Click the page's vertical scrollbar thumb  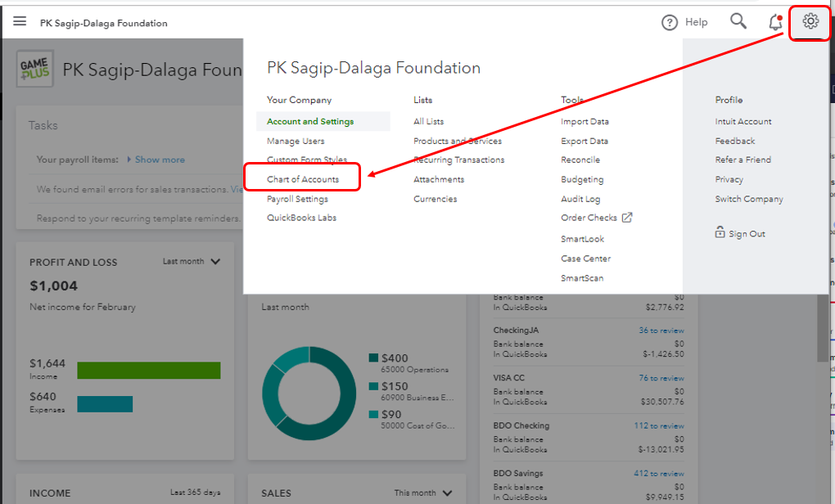point(823,328)
